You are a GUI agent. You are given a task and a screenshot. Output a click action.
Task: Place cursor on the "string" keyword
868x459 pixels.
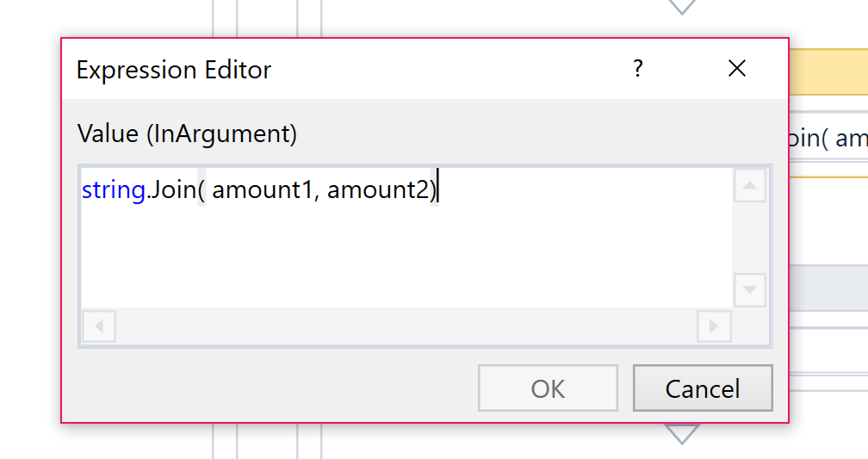click(113, 189)
